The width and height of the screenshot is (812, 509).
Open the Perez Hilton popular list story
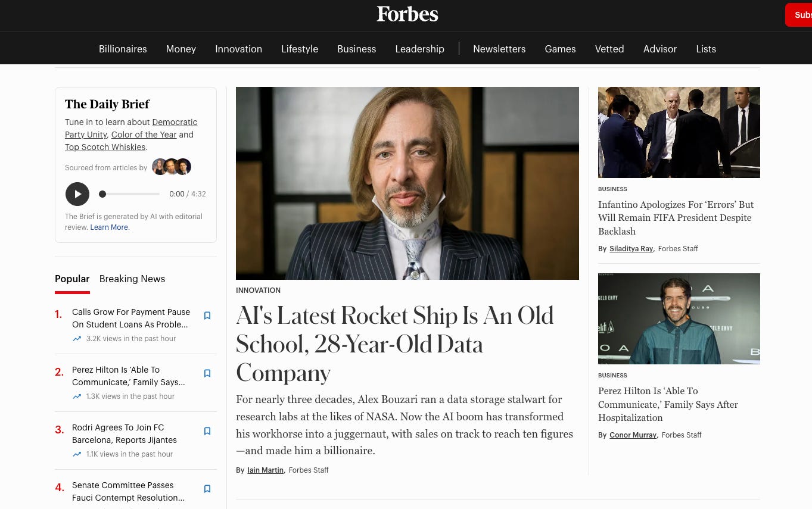(x=129, y=376)
